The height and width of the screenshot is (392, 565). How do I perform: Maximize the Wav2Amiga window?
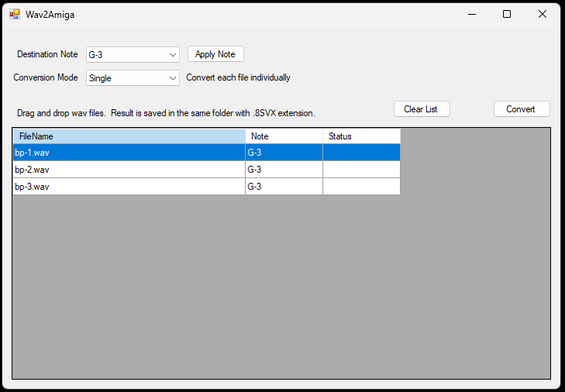[507, 14]
